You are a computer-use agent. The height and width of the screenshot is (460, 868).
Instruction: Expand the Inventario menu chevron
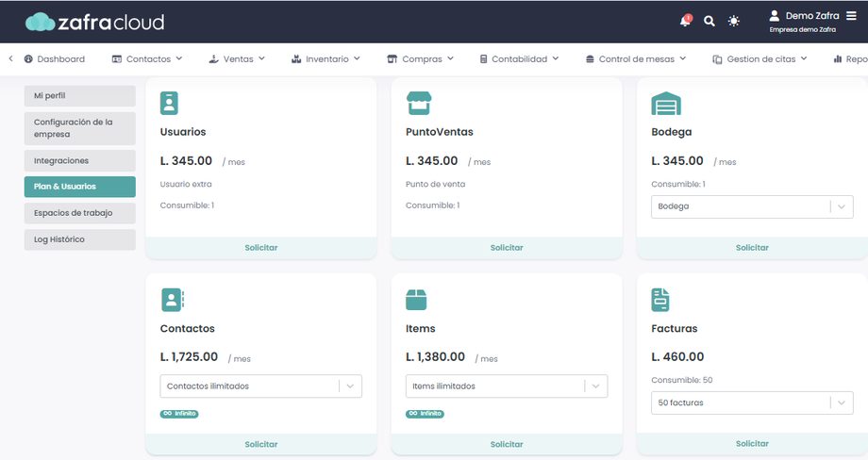(x=357, y=58)
